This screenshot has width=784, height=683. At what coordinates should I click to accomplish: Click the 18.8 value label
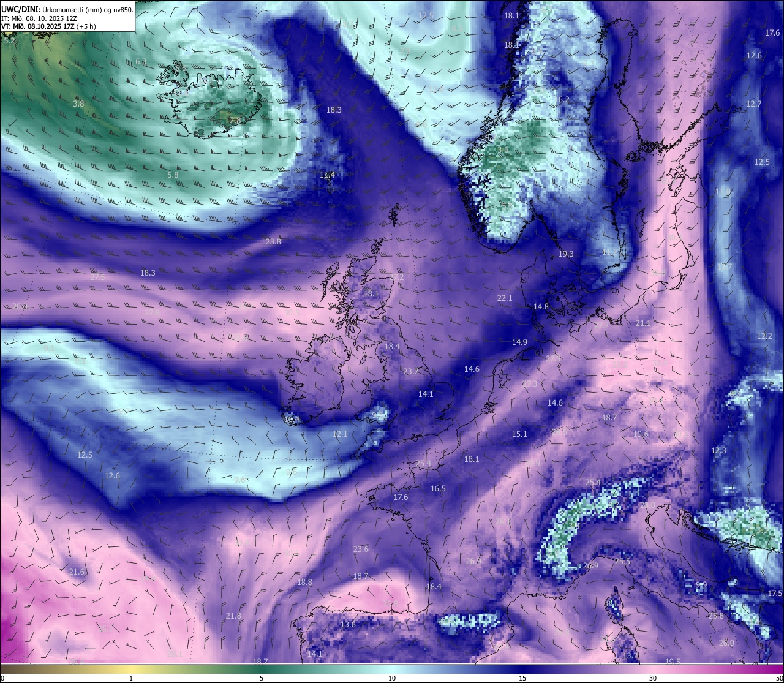click(304, 582)
